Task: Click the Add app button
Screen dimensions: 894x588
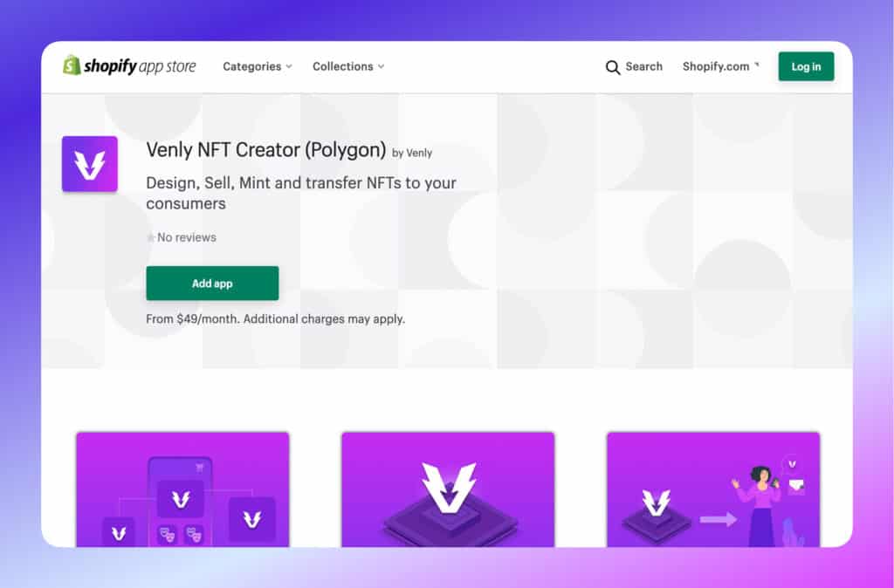Action: (212, 284)
